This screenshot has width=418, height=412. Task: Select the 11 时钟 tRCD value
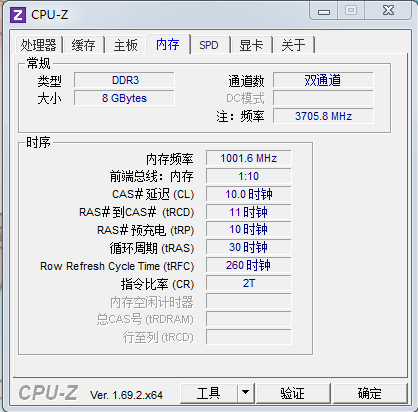[249, 212]
